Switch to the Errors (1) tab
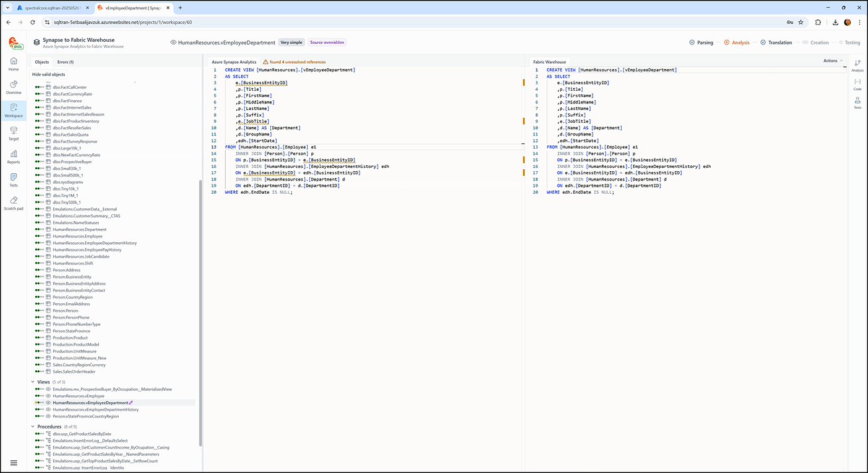 (x=65, y=62)
